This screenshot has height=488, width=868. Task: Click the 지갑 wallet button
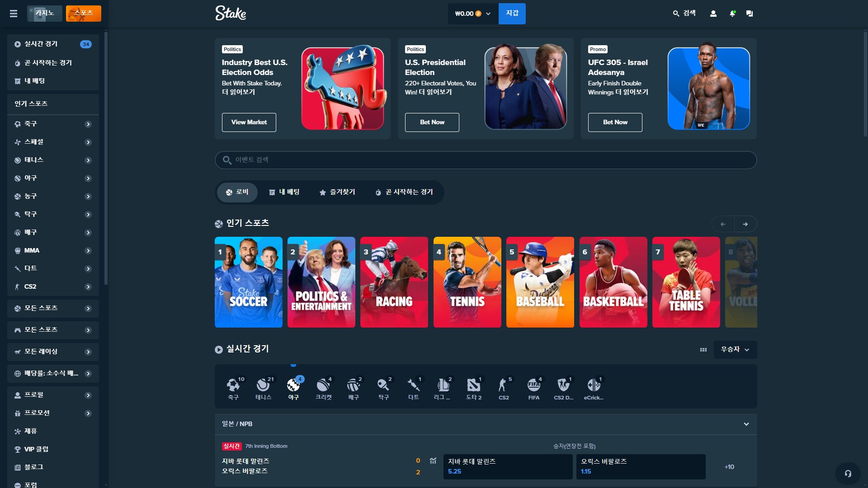pyautogui.click(x=512, y=14)
